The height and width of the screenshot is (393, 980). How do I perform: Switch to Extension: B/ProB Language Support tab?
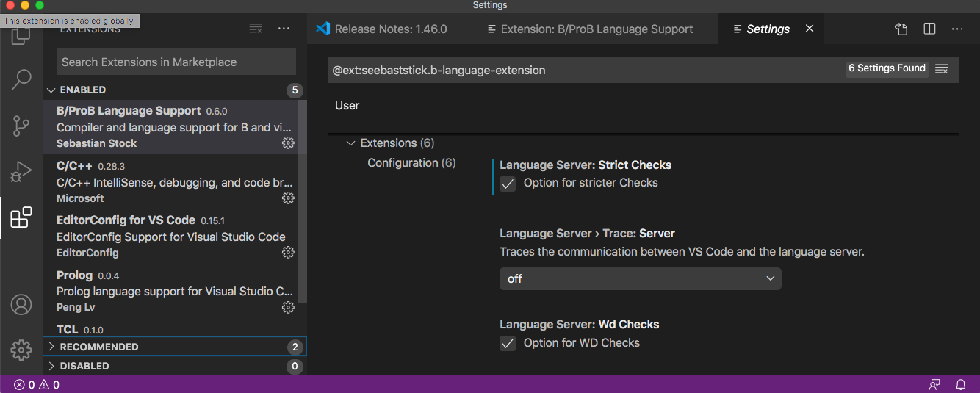pyautogui.click(x=596, y=29)
